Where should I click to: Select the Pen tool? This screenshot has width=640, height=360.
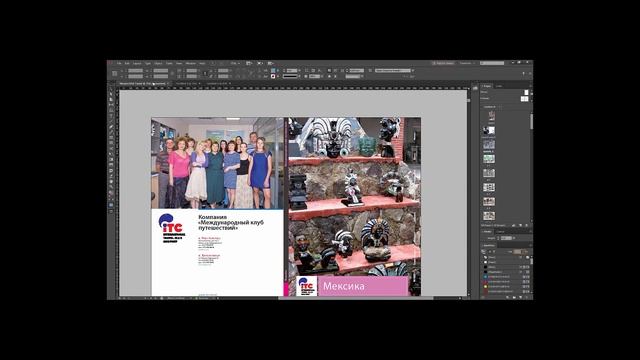click(x=111, y=127)
